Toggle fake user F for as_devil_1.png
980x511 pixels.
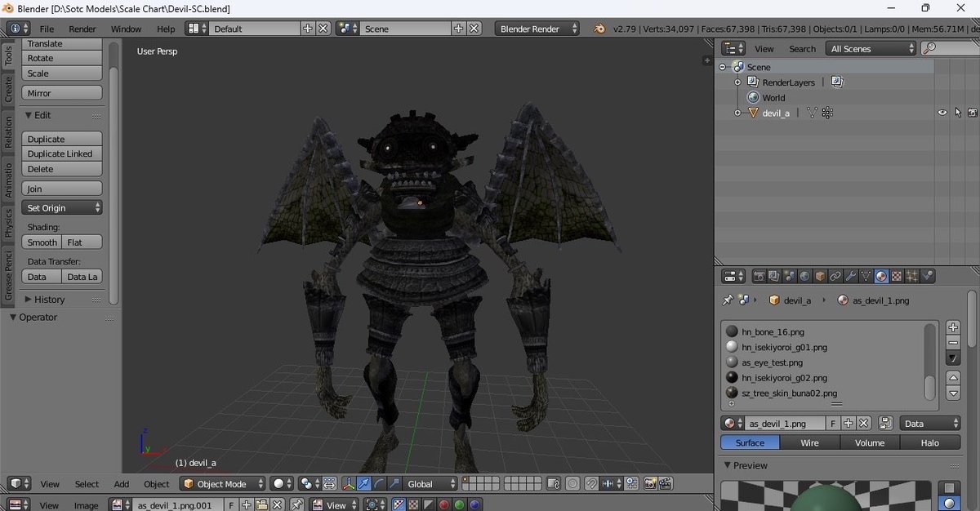coord(833,424)
